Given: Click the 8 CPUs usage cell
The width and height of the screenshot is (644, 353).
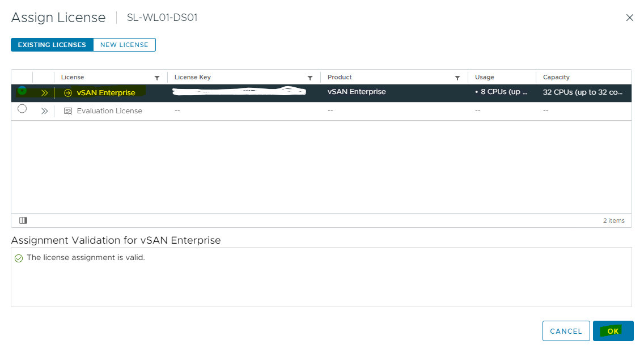Looking at the screenshot, I should [501, 92].
